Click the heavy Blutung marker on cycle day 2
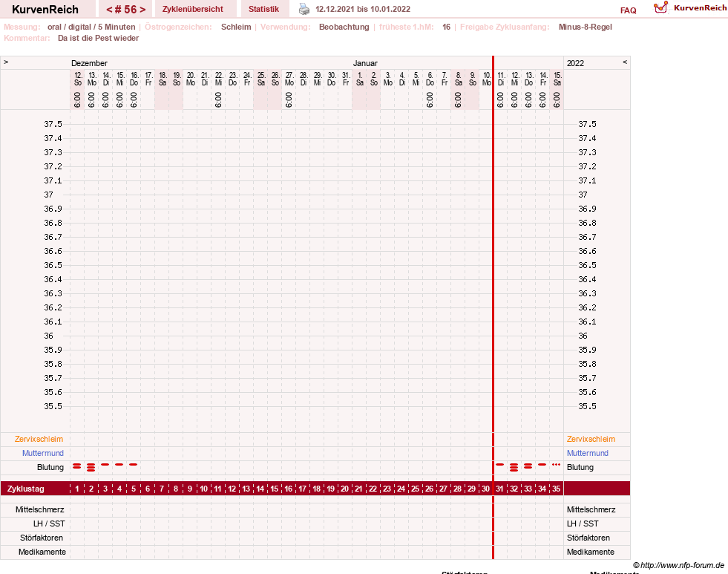 (x=91, y=467)
